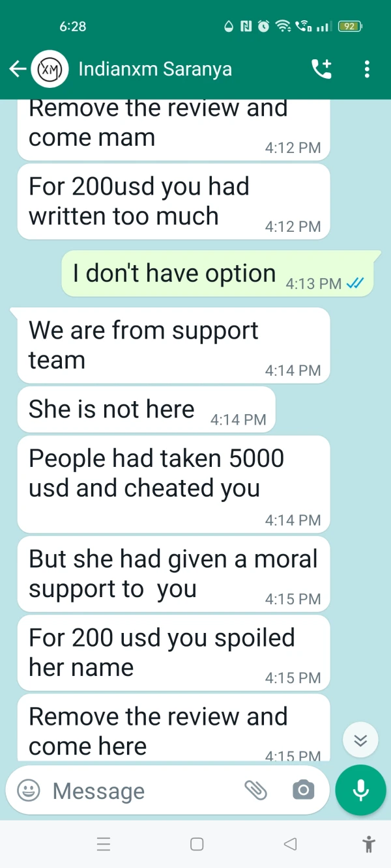Tap the back arrow to leave chat
Screen dimensions: 391x868
point(18,68)
